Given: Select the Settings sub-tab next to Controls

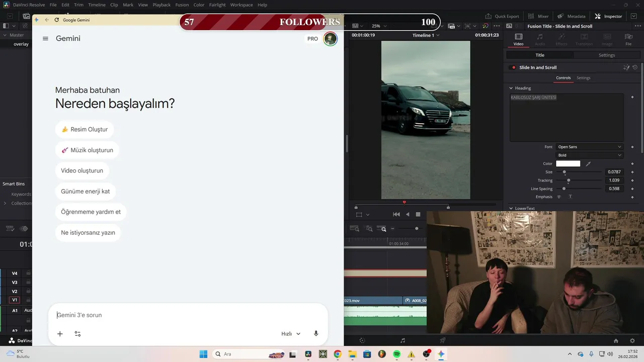Looking at the screenshot, I should [584, 78].
